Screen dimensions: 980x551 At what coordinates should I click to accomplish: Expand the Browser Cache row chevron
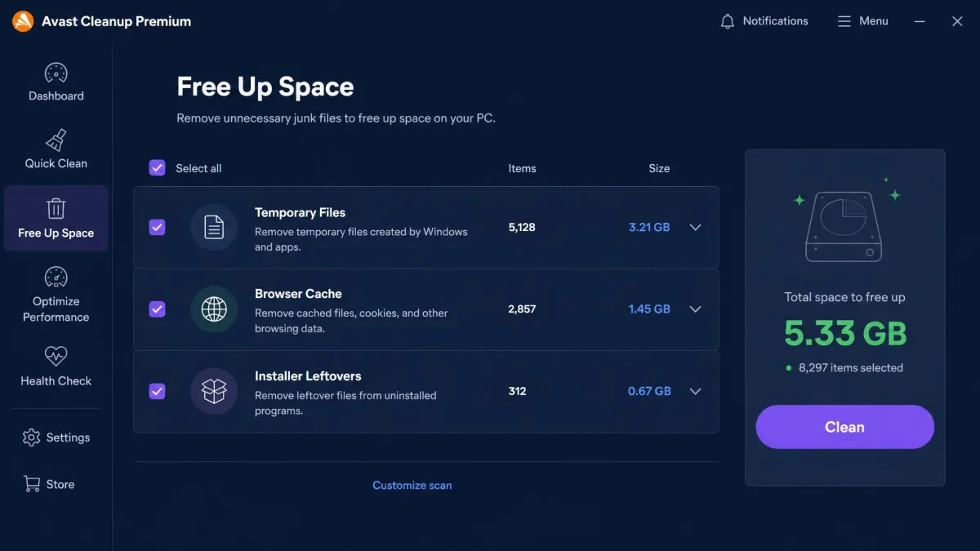pyautogui.click(x=695, y=309)
